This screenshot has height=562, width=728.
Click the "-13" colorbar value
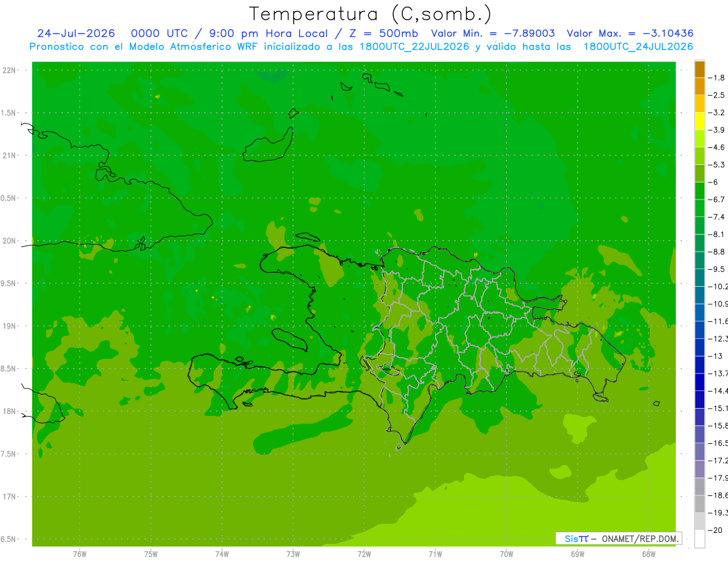tap(715, 356)
